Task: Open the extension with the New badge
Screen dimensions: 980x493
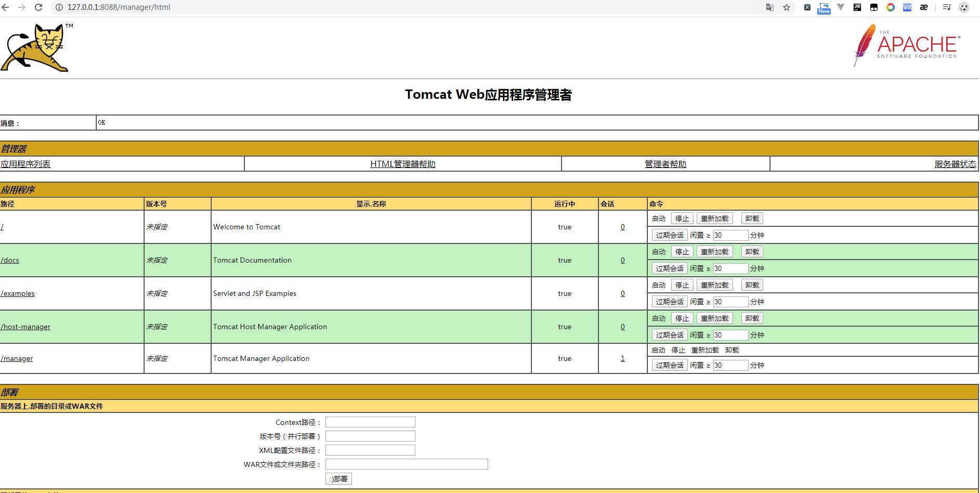Action: [x=824, y=8]
